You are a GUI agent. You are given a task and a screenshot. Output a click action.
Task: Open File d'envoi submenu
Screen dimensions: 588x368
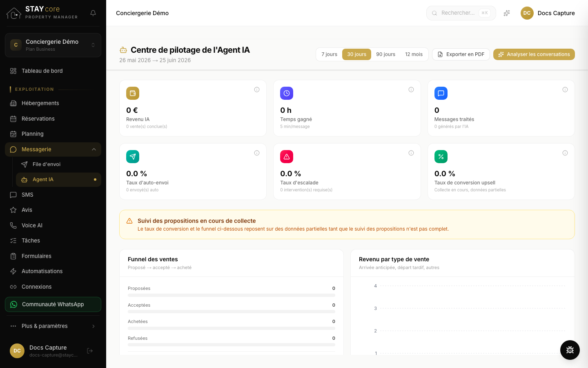tap(58, 164)
